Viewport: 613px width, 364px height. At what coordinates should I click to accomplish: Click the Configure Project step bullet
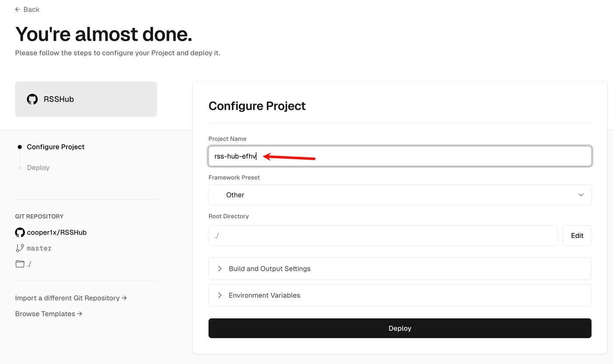pyautogui.click(x=20, y=147)
